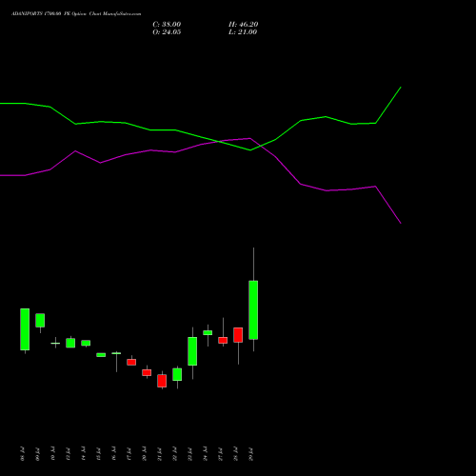Screen dimensions: 476x476
Task: Select the open value O: 24.05
Action: click(x=167, y=32)
